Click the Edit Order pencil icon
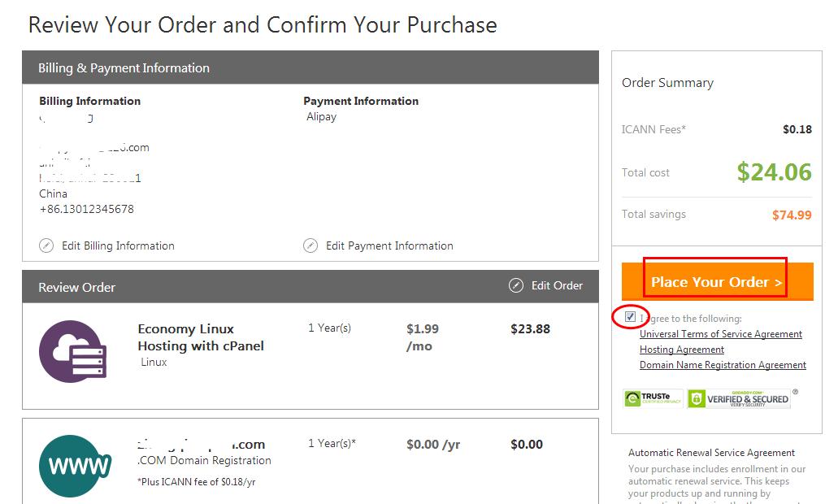The image size is (838, 504). tap(516, 285)
